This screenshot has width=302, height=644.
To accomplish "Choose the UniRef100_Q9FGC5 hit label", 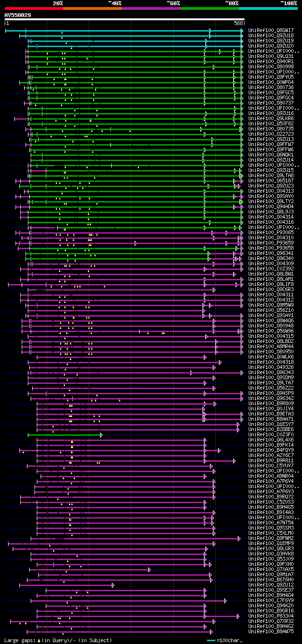I will coord(271,92).
